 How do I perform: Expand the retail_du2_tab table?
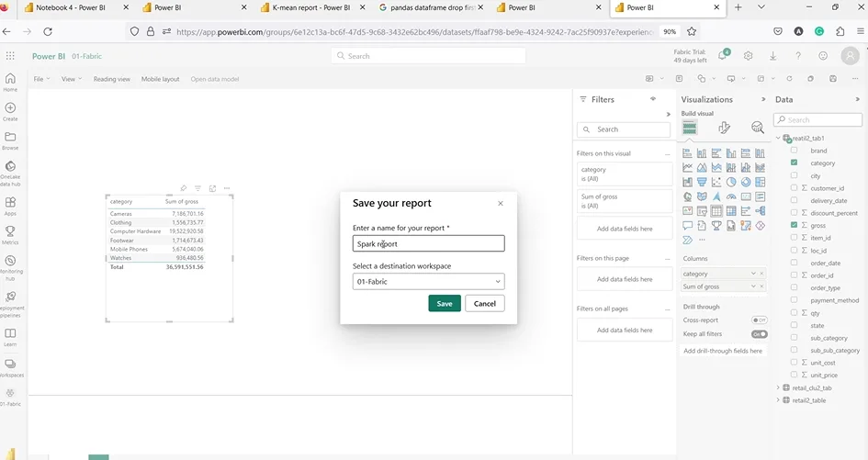point(778,387)
